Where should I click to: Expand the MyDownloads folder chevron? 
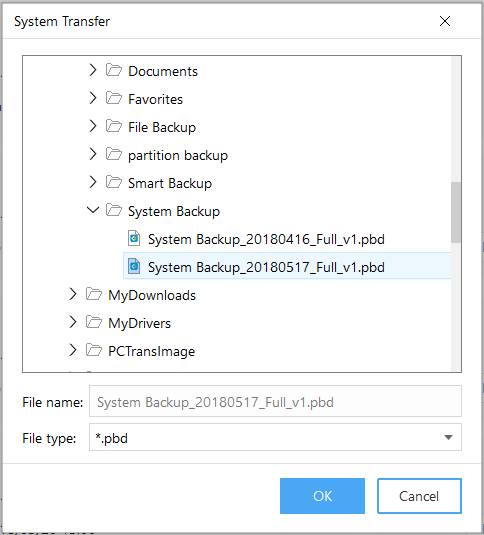click(x=73, y=294)
